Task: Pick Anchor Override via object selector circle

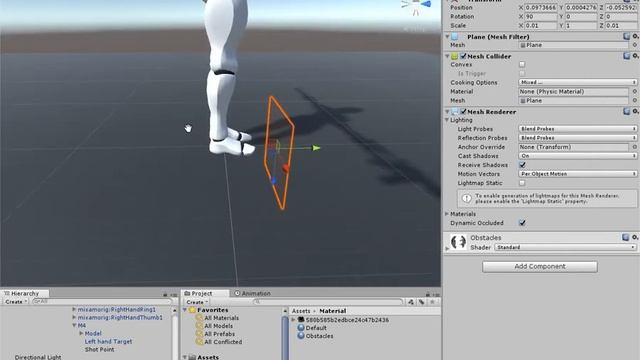Action: 635,147
